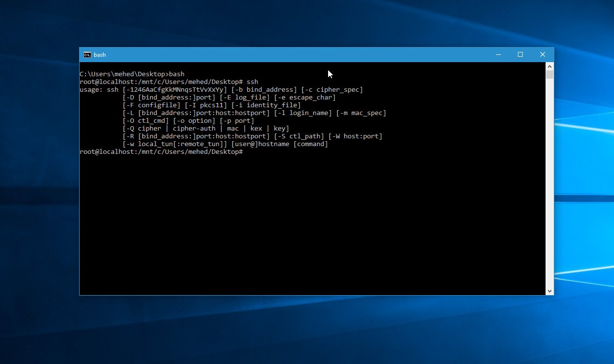The image size is (614, 364).
Task: Click 'usage:' in the ssh output
Action: [91, 90]
